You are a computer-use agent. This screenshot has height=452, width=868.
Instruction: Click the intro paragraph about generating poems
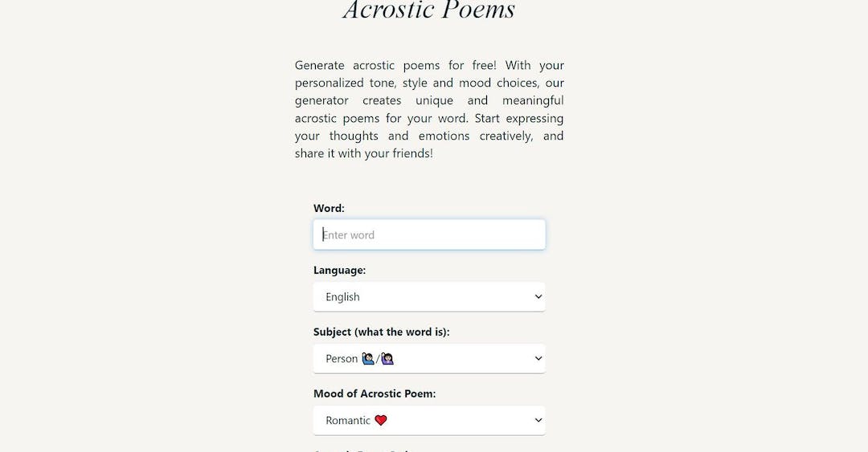coord(429,109)
